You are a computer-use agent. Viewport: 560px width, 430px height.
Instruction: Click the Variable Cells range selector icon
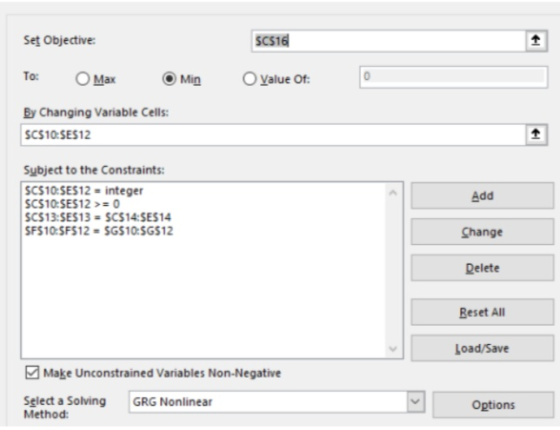(x=536, y=135)
